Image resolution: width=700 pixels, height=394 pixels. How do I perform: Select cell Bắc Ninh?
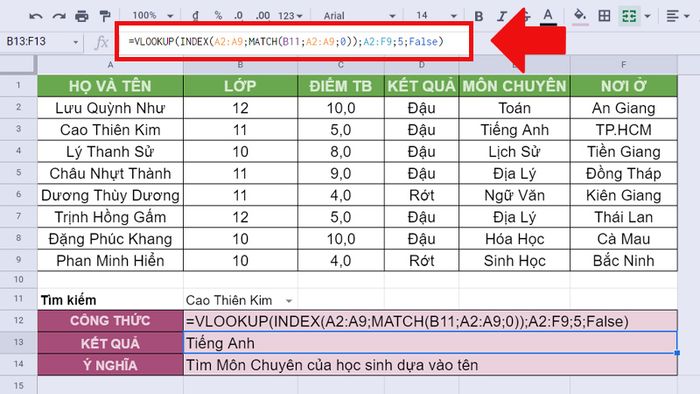624,261
